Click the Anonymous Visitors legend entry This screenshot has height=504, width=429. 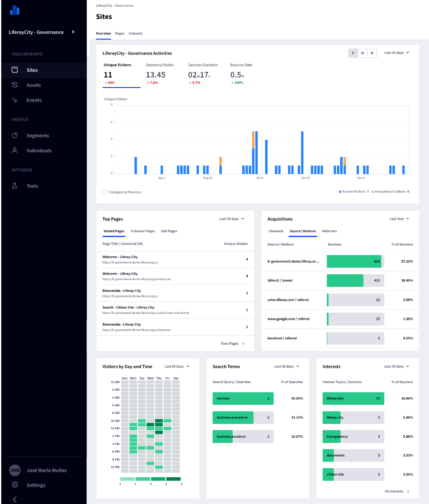(x=390, y=192)
